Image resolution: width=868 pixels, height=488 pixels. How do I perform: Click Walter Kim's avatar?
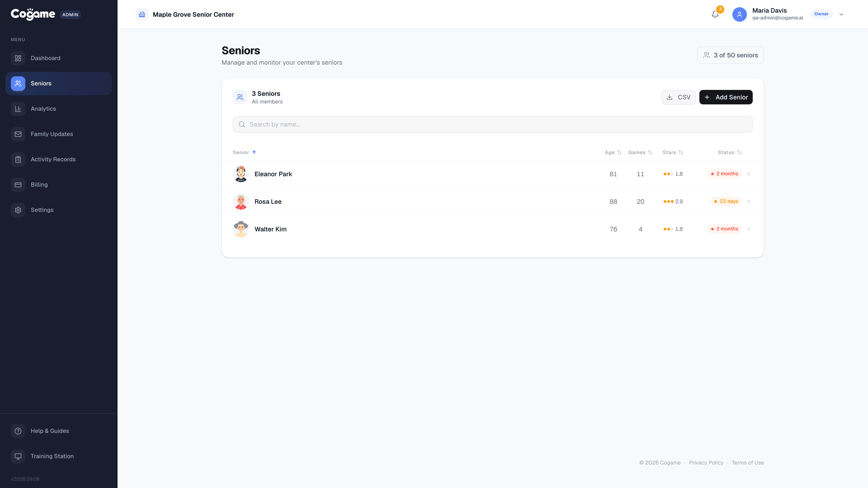pyautogui.click(x=241, y=229)
